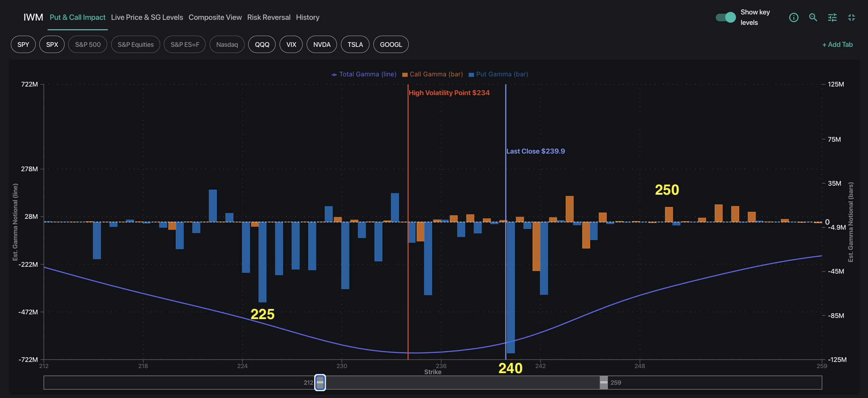Select the SPY ticker chip
Viewport: 868px width, 398px height.
pyautogui.click(x=23, y=45)
